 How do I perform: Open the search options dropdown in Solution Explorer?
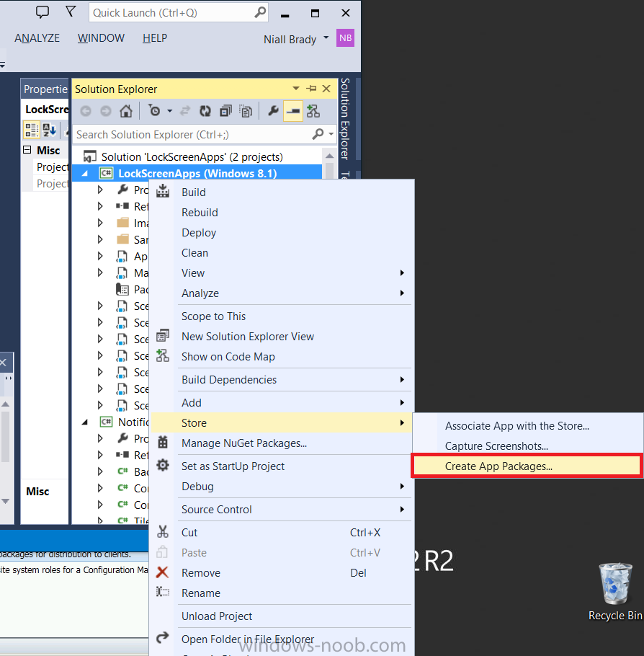tap(331, 134)
